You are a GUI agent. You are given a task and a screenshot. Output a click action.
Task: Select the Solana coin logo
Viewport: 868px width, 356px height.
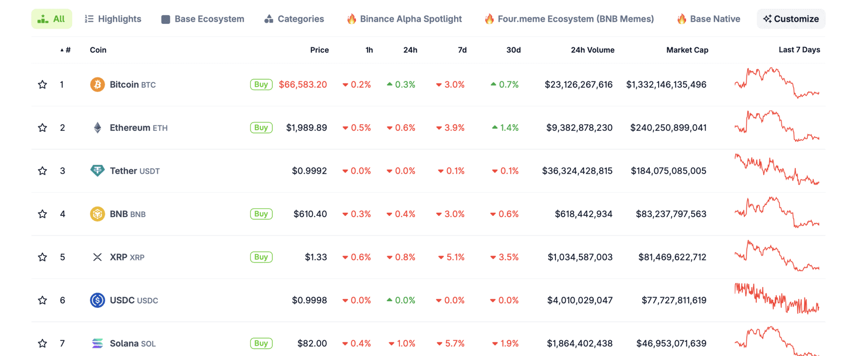click(x=98, y=343)
